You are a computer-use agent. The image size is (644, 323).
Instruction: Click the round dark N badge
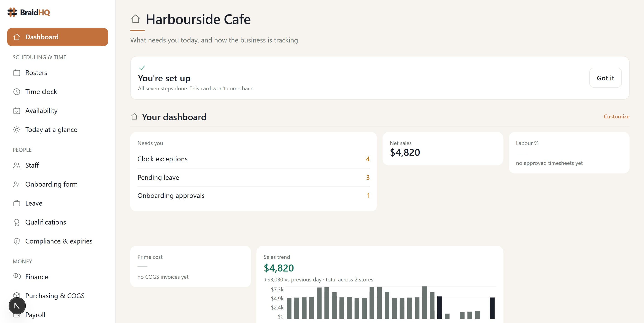click(17, 306)
